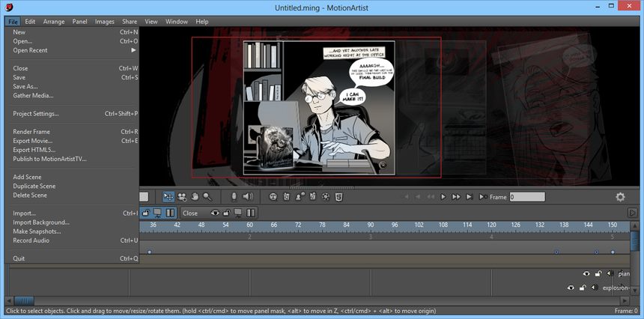
Task: Click the keyframe dot under frame 150
Action: coord(613,252)
